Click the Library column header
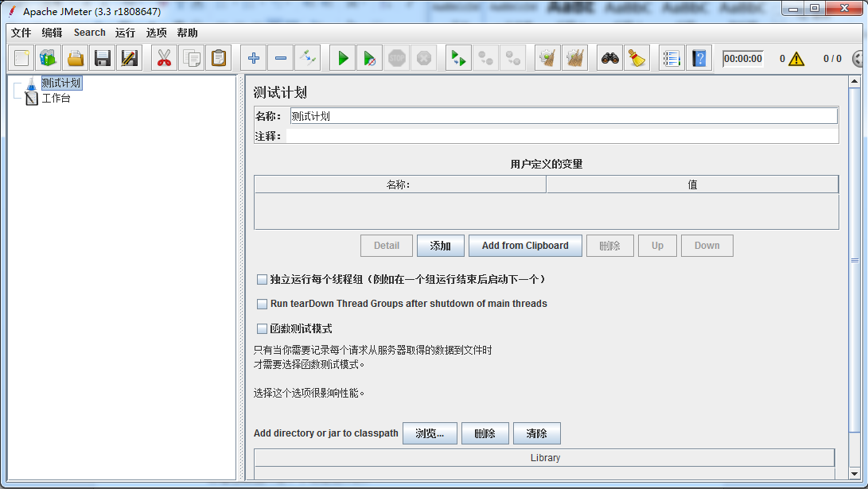The width and height of the screenshot is (868, 489). point(545,458)
